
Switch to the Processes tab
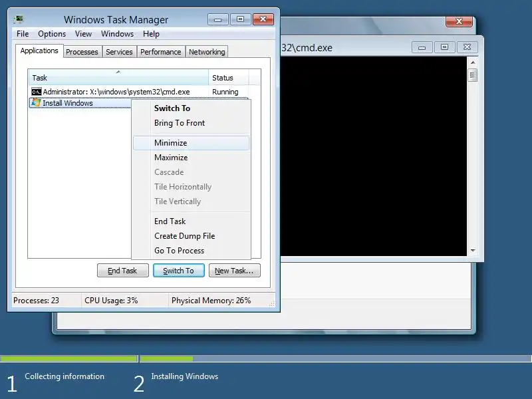(82, 52)
